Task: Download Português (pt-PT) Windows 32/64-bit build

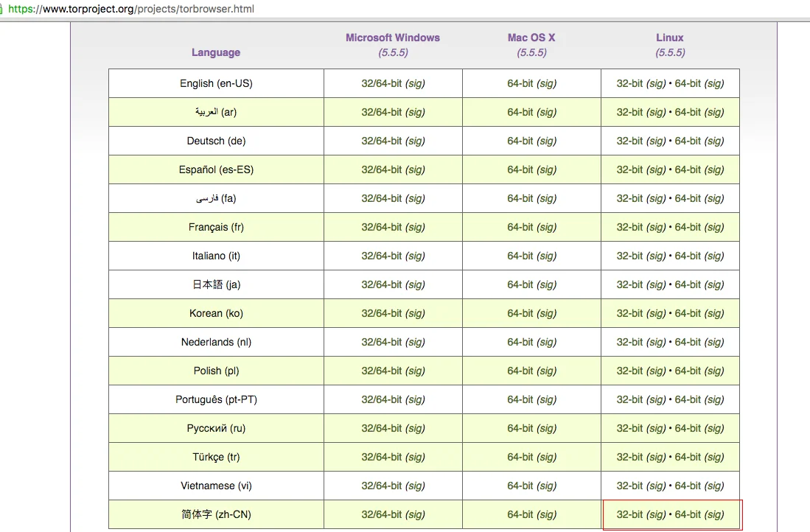Action: [381, 399]
